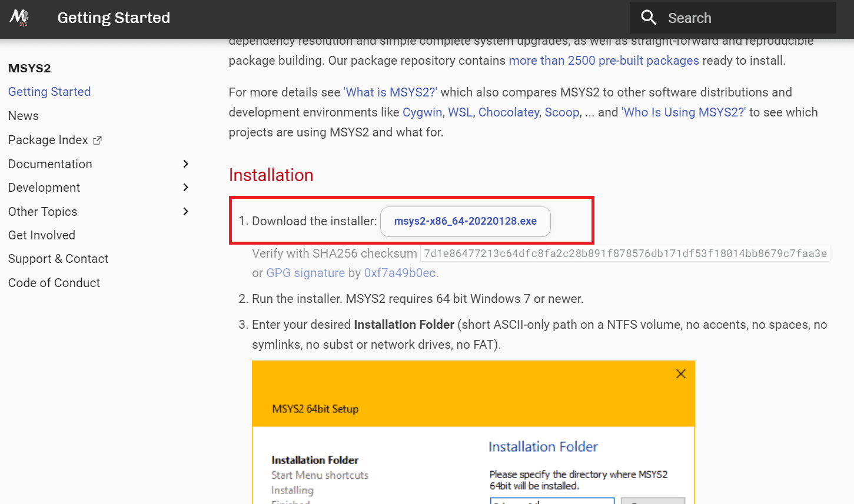The image size is (854, 504).
Task: Click the installer setup screenshot image
Action: (x=473, y=432)
